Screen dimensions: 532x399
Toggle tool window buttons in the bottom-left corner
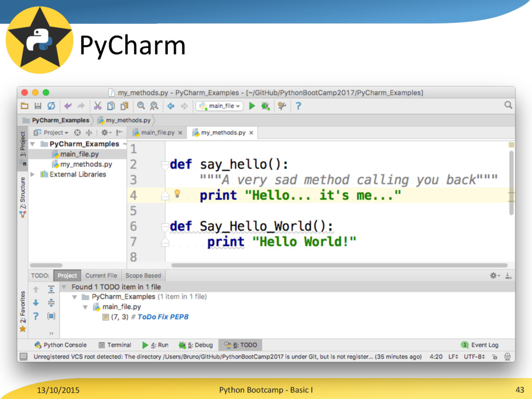(x=23, y=356)
